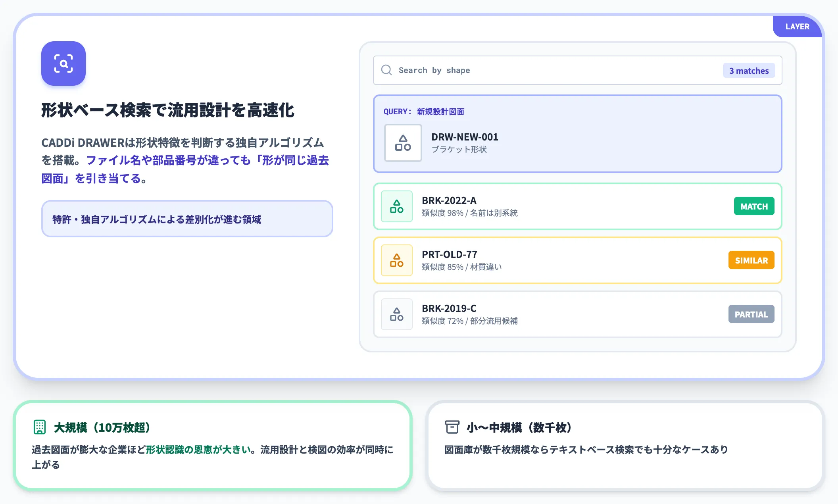Click the gray shapes icon for BRK-2019-C
This screenshot has width=838, height=504.
(397, 314)
